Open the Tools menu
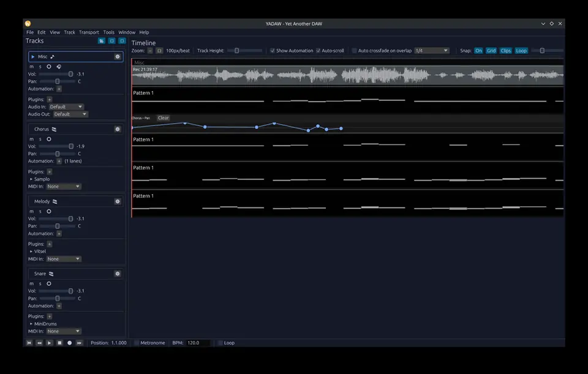 pyautogui.click(x=109, y=32)
